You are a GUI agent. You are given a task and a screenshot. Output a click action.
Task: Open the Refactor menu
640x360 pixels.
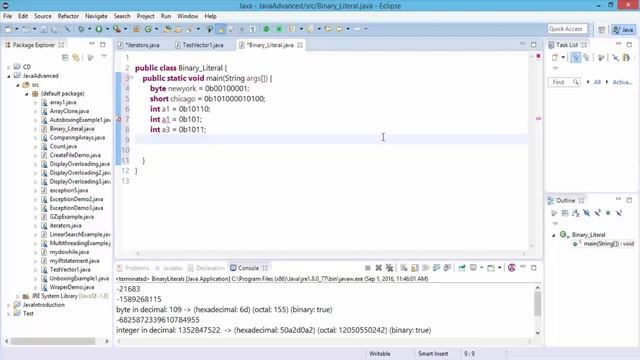tap(68, 16)
